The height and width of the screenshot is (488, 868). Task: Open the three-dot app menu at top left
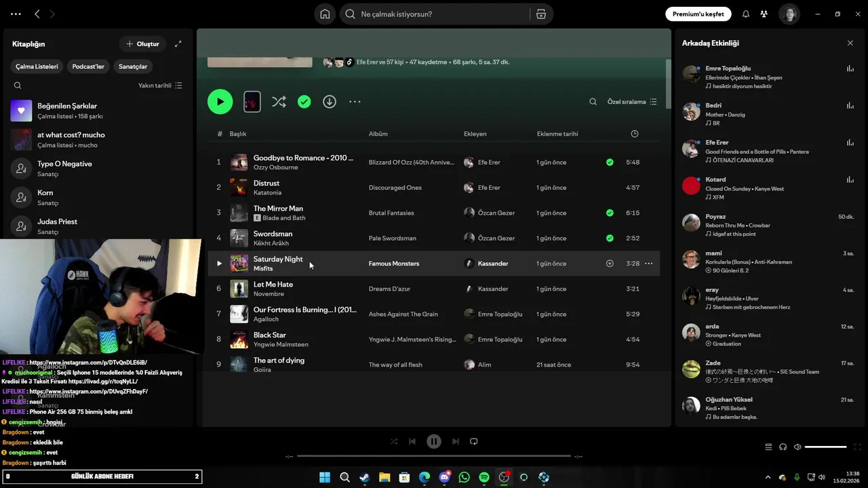[x=16, y=14]
